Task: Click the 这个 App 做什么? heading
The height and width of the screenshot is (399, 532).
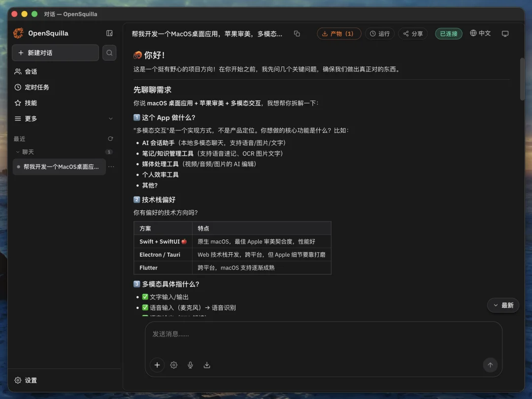Action: 164,117
